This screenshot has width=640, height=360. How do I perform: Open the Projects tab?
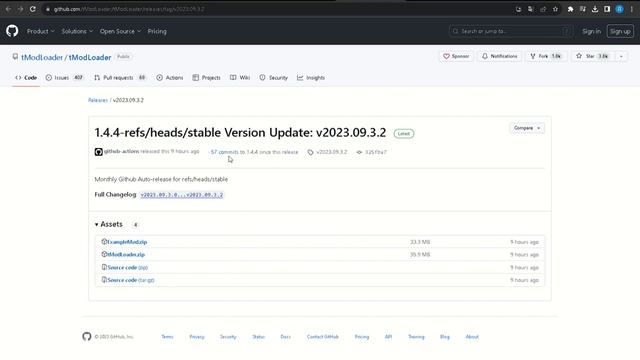[207, 78]
